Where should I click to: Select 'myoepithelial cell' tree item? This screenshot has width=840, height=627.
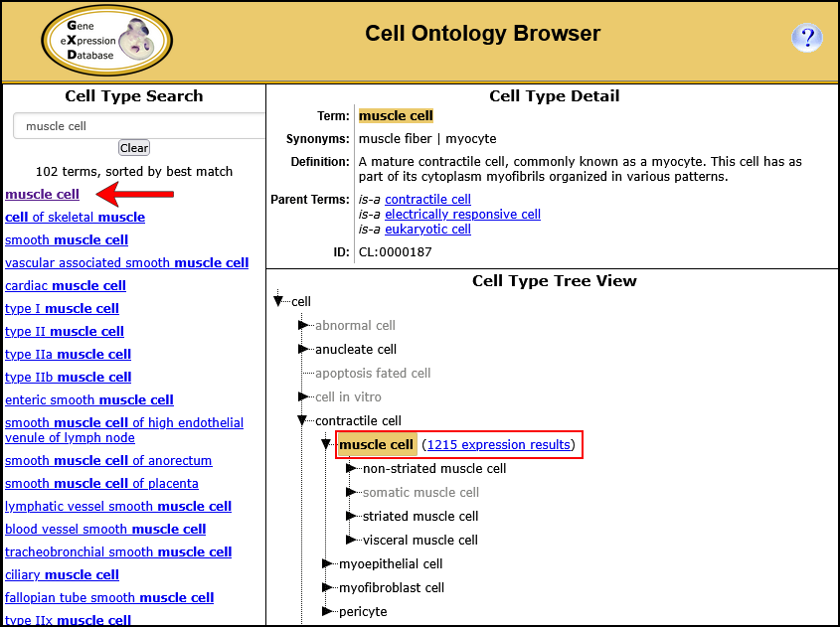tap(390, 563)
